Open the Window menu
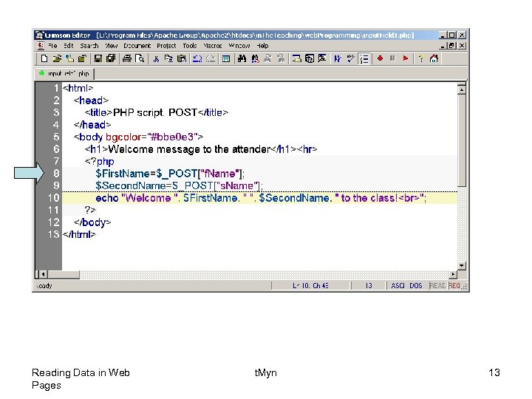532x399 pixels. (x=239, y=46)
